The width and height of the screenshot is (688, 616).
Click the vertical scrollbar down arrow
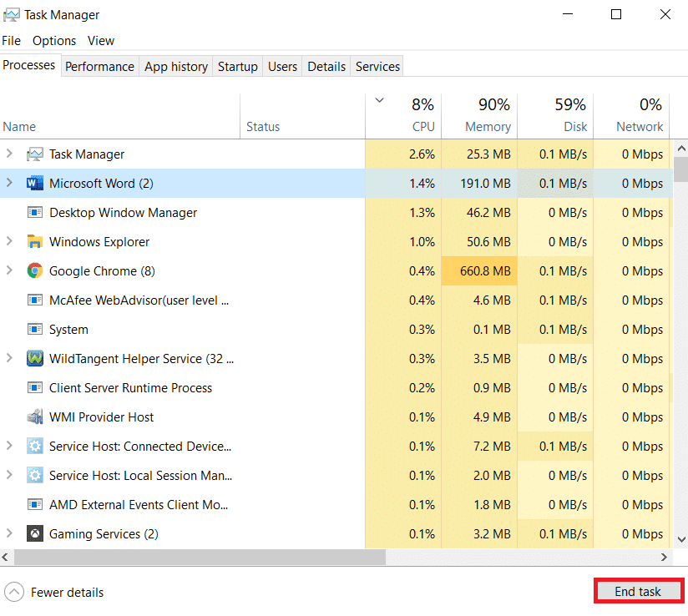pos(680,540)
